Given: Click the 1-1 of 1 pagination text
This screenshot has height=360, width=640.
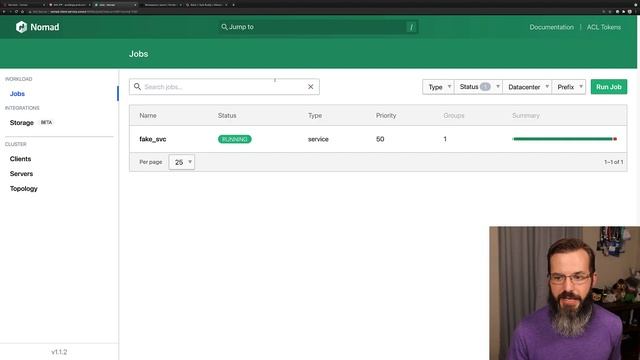Looking at the screenshot, I should 613,162.
